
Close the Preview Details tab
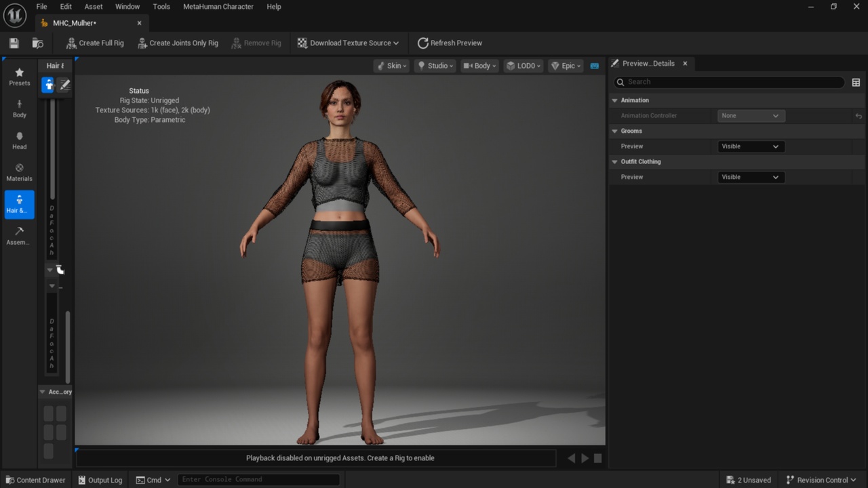tap(685, 64)
